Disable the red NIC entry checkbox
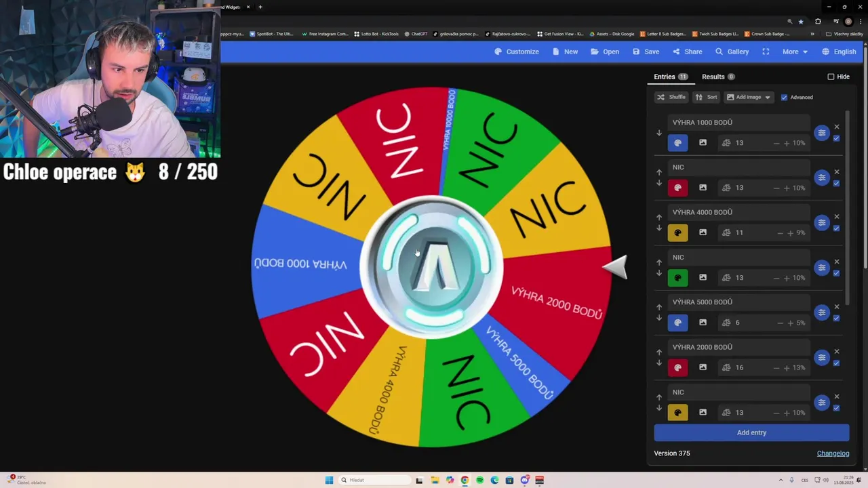This screenshot has width=868, height=488. tap(836, 183)
